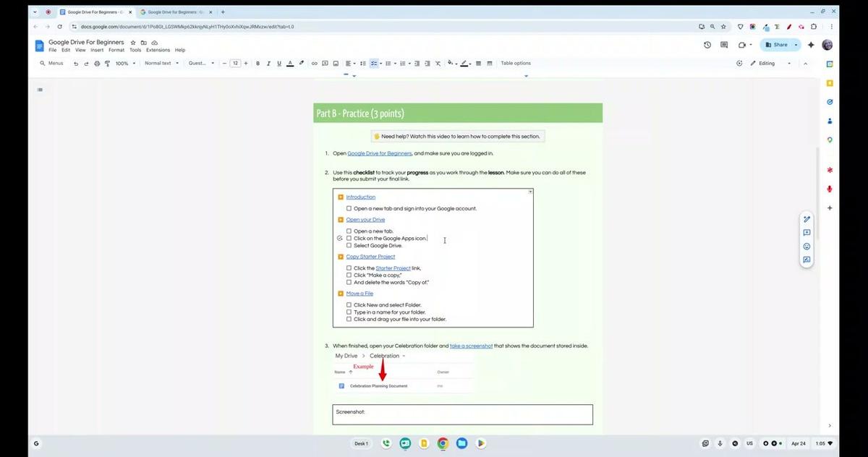
Task: Open the Font size dropdown
Action: coord(235,63)
